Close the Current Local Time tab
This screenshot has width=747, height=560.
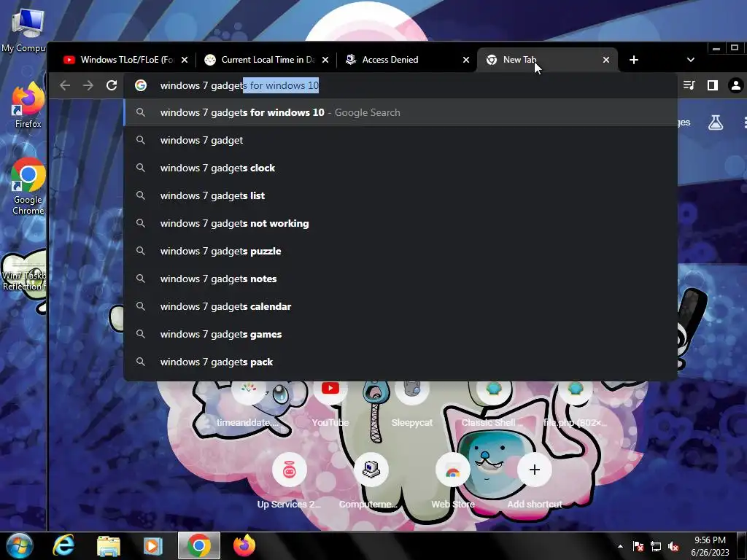coord(325,60)
